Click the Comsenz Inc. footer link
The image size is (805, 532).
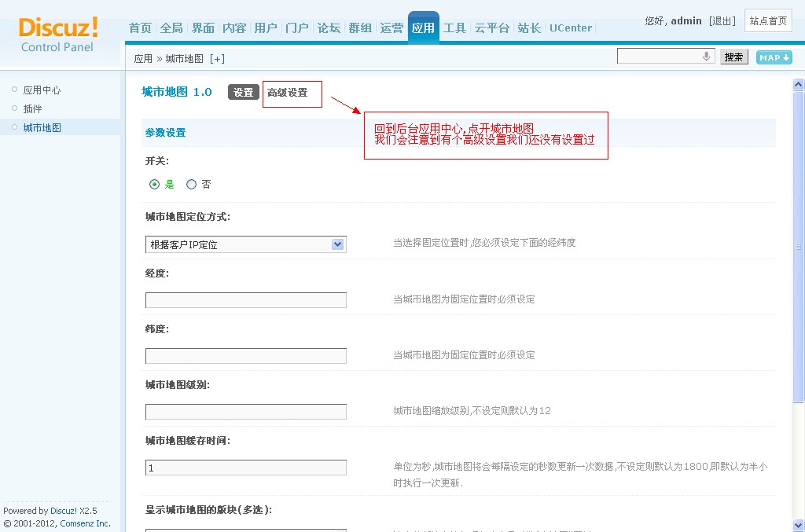point(86,523)
